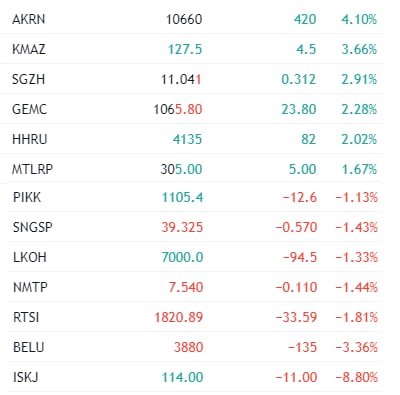Click AKRN last price 10660
Image resolution: width=400 pixels, height=395 pixels.
click(x=184, y=19)
